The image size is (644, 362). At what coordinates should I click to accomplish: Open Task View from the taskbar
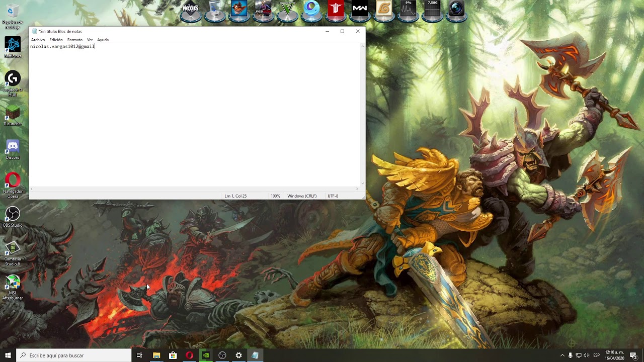[x=139, y=355]
